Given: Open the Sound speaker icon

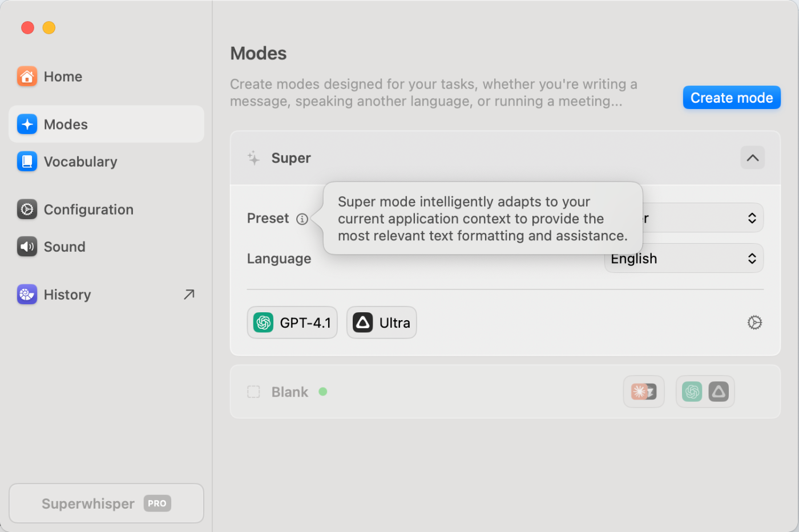Looking at the screenshot, I should (27, 247).
